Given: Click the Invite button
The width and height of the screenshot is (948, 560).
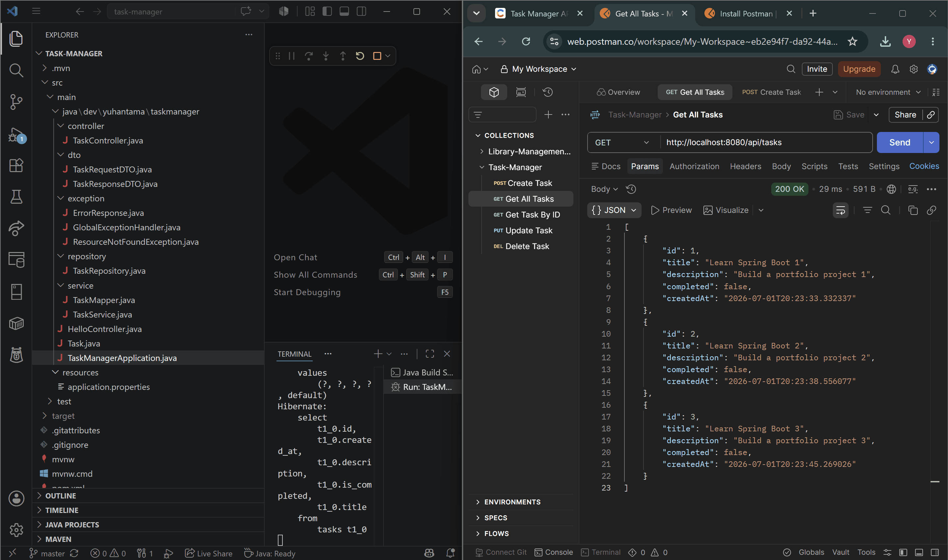Looking at the screenshot, I should (x=817, y=69).
